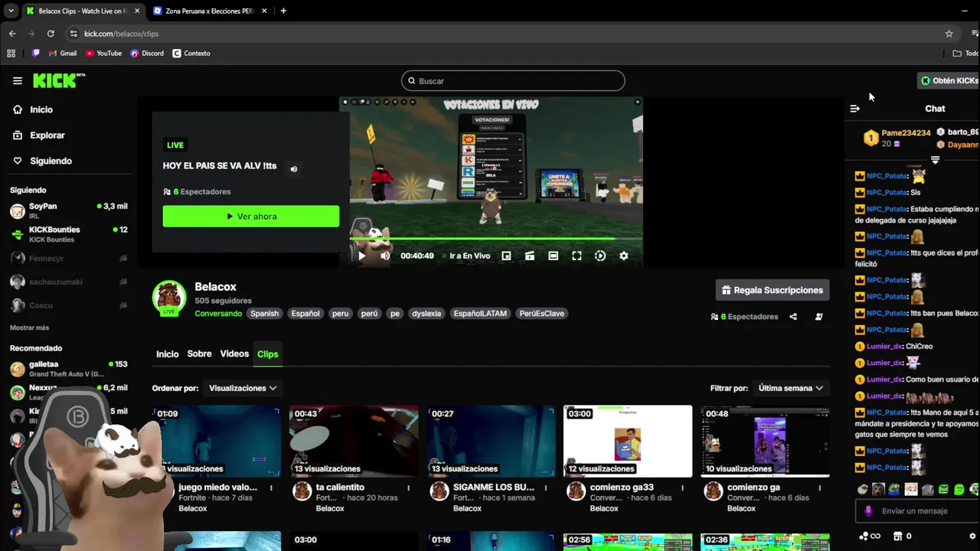Open options for SIGANME LOS BU clip
This screenshot has height=551, width=980.
[x=545, y=487]
